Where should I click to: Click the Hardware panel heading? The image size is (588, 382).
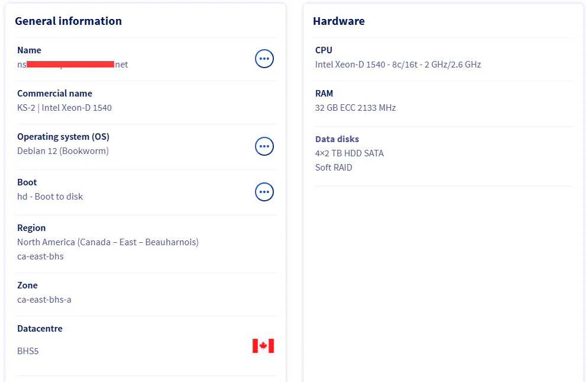(x=339, y=21)
